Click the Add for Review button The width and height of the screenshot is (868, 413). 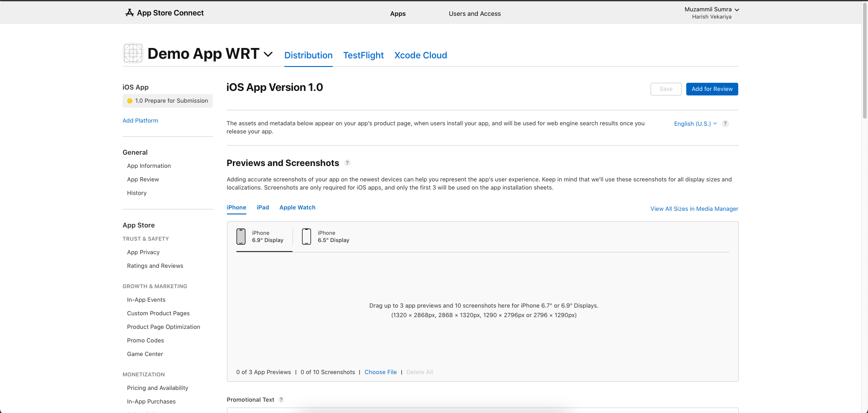[712, 89]
